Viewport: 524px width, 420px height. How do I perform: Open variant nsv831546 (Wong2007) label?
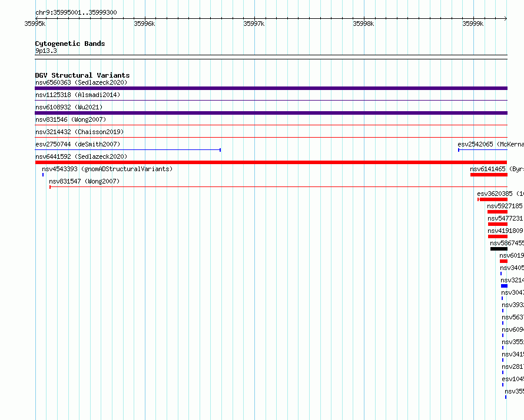click(x=71, y=119)
